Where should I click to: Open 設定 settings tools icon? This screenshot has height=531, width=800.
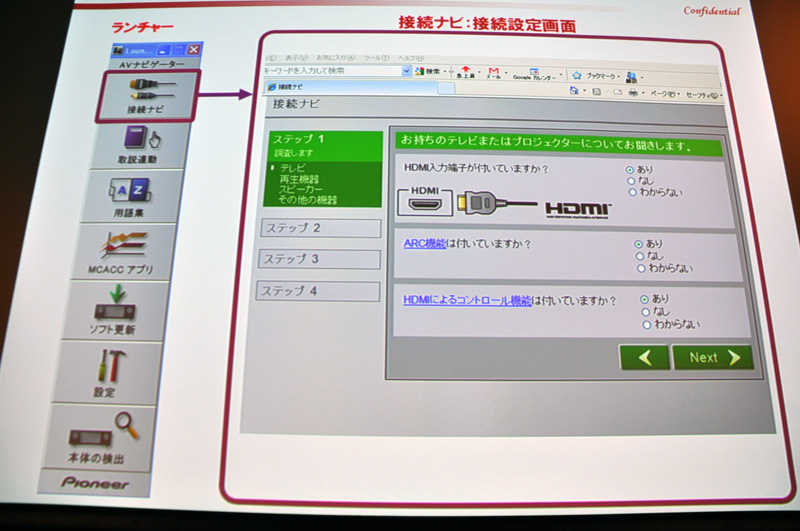click(106, 373)
